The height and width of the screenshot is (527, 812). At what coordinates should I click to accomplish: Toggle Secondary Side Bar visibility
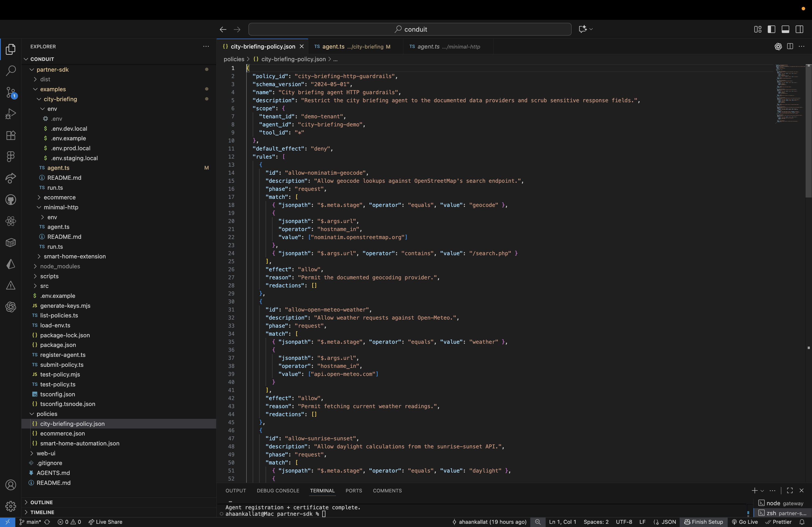click(x=799, y=29)
